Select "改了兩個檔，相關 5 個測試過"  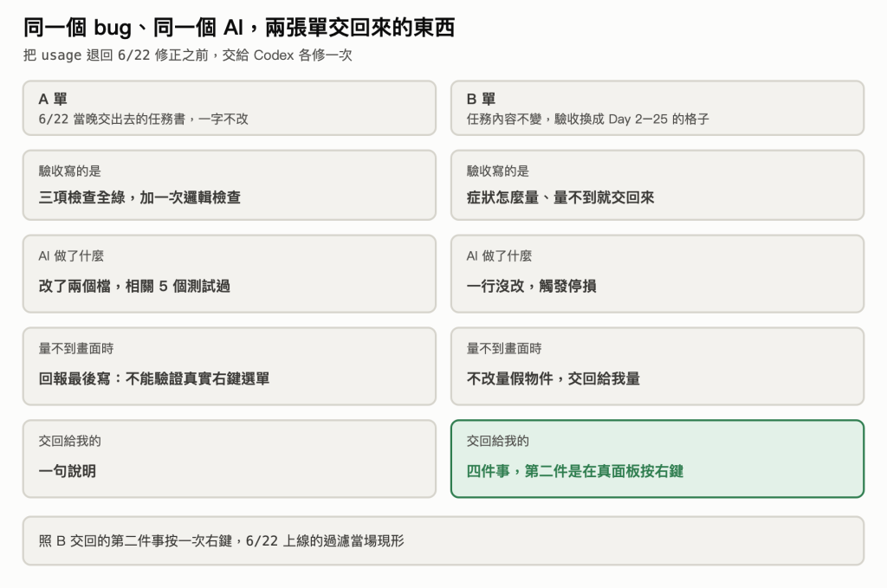(134, 286)
